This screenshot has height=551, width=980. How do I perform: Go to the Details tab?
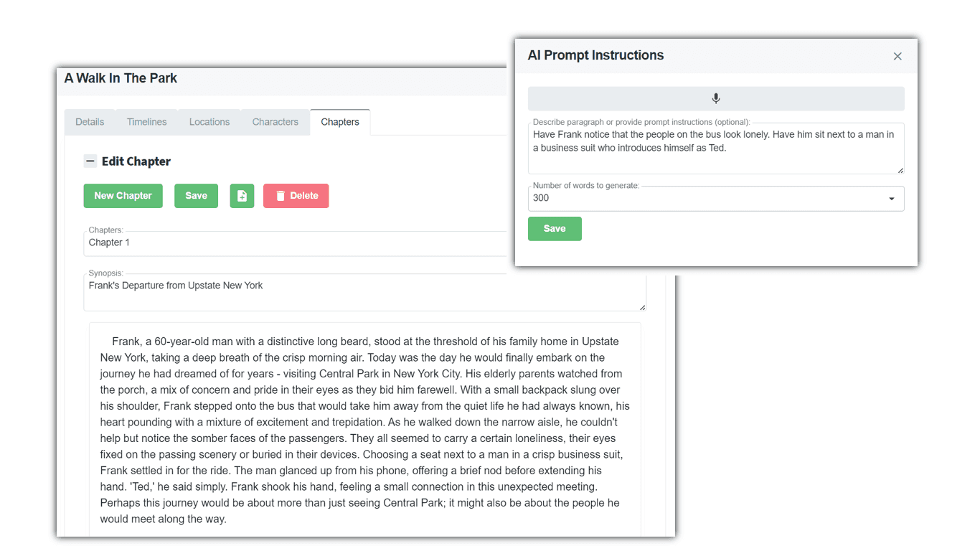tap(89, 121)
